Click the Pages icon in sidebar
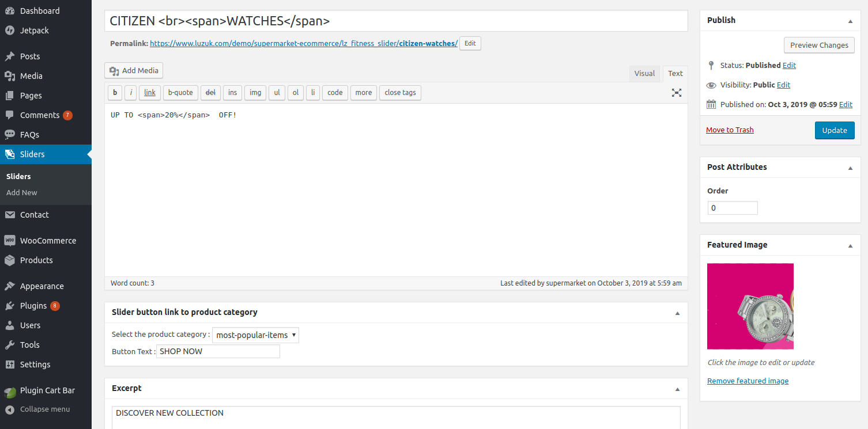The image size is (868, 429). [x=10, y=96]
